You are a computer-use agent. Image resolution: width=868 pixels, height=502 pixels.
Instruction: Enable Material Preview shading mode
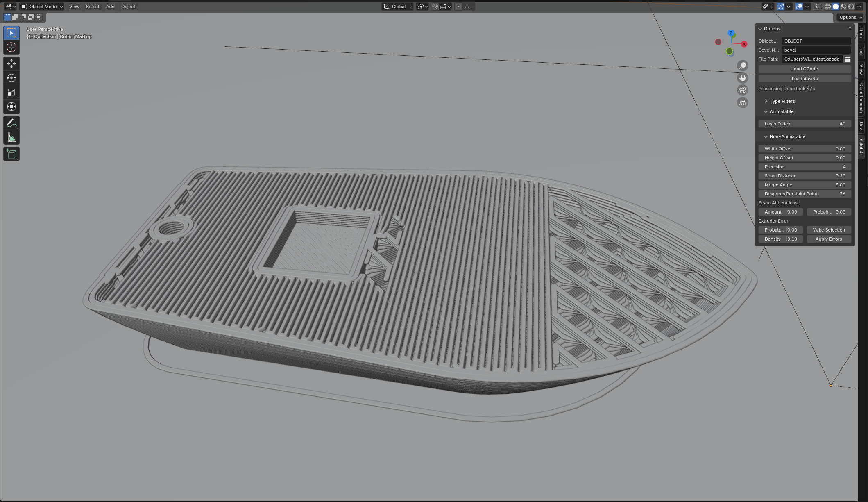[843, 6]
